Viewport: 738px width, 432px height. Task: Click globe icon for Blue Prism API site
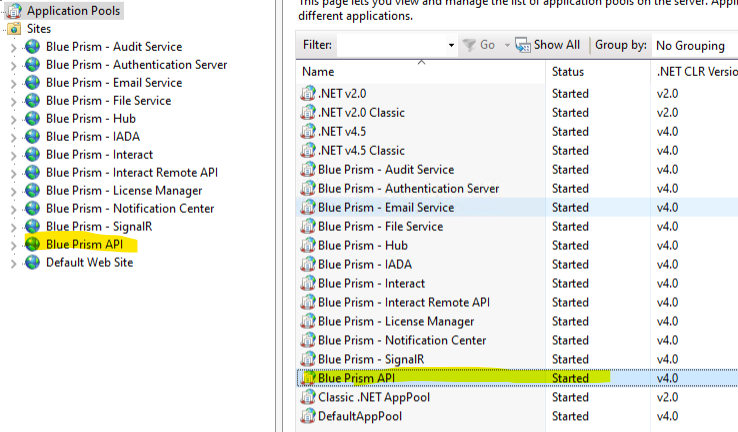tap(32, 244)
